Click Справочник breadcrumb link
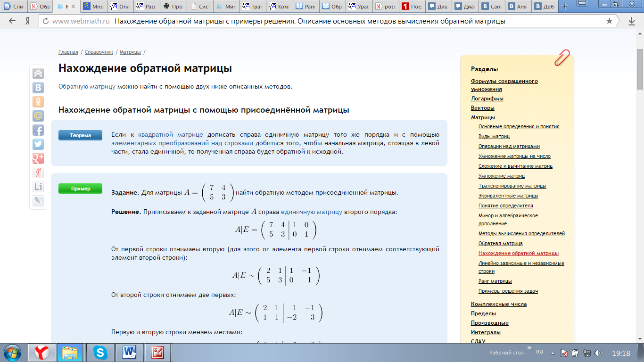 (99, 52)
